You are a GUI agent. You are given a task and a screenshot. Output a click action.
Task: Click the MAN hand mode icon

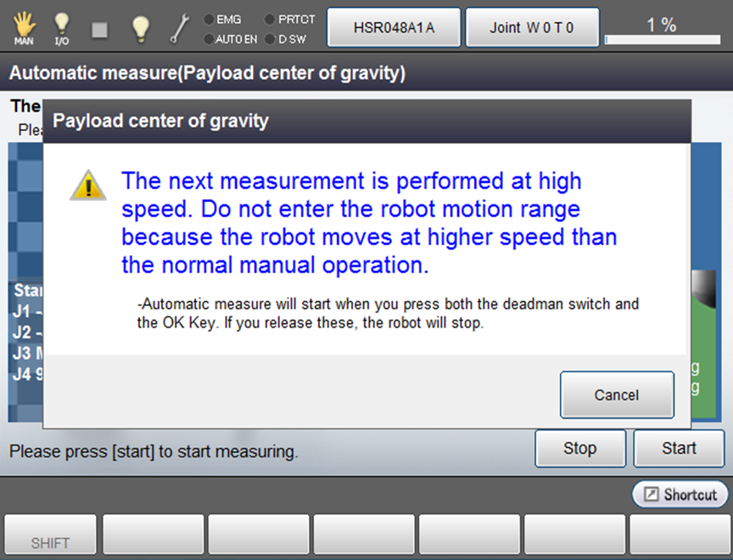click(24, 27)
